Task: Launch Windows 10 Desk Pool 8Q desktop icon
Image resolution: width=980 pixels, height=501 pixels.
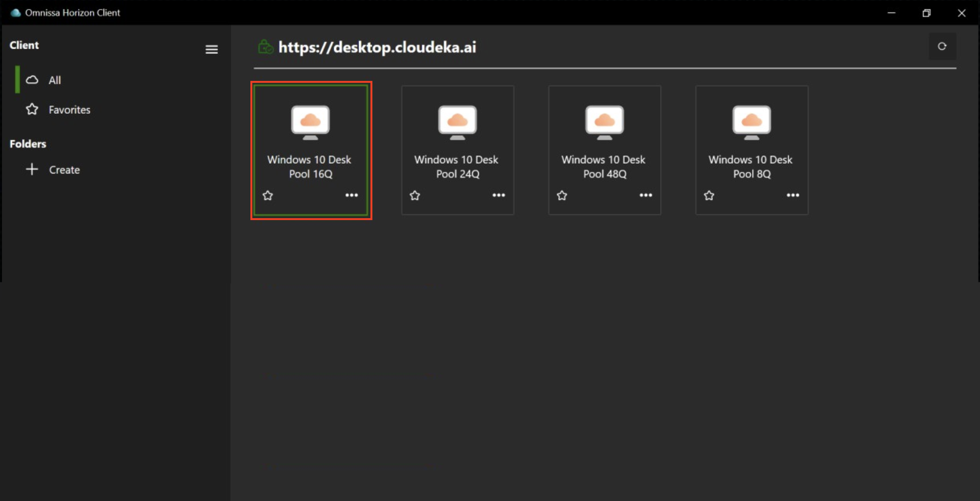Action: click(x=751, y=123)
